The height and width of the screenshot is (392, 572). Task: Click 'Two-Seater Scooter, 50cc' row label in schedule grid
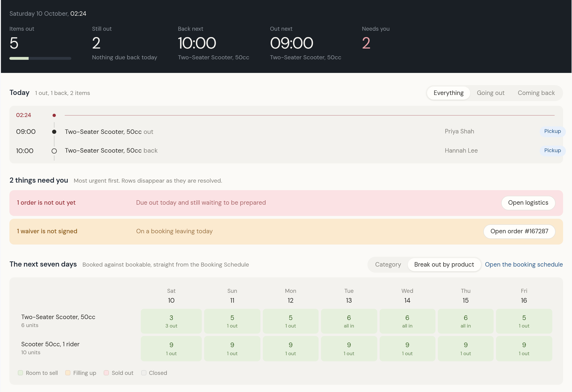[58, 317]
